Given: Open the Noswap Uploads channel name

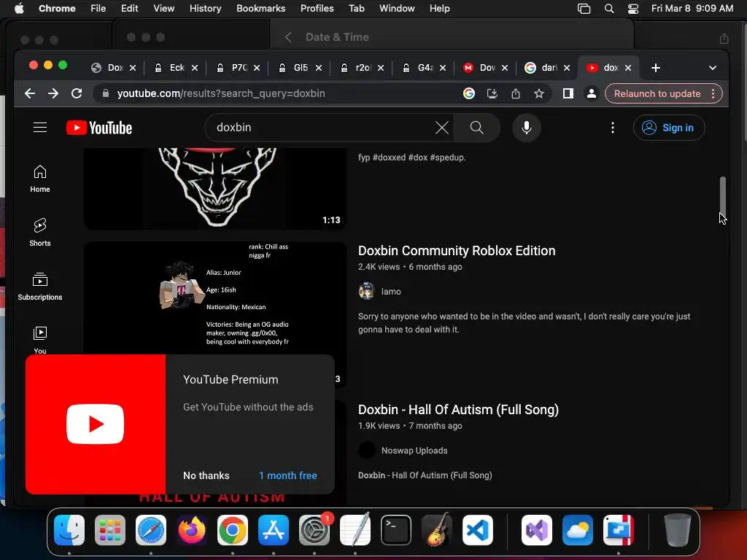Looking at the screenshot, I should 414,451.
